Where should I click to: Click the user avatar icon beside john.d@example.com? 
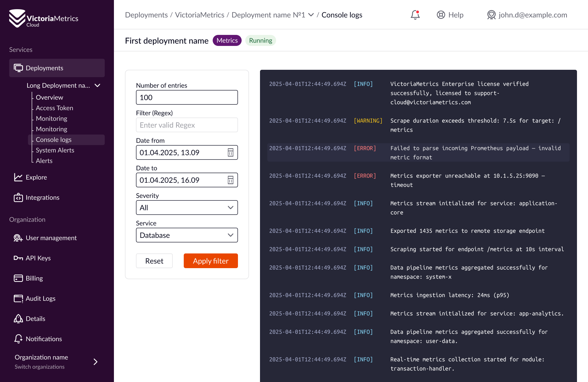pyautogui.click(x=491, y=15)
